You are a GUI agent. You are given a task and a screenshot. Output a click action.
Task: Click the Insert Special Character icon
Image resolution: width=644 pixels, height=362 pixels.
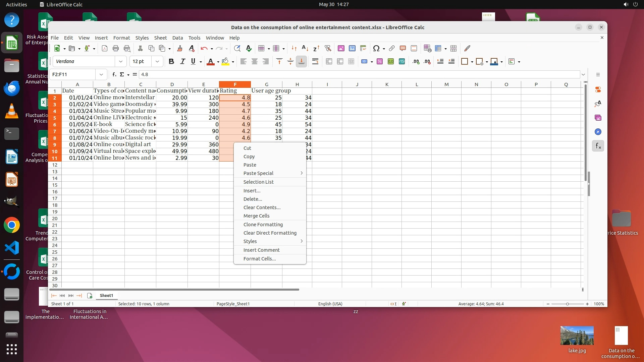pos(376,49)
